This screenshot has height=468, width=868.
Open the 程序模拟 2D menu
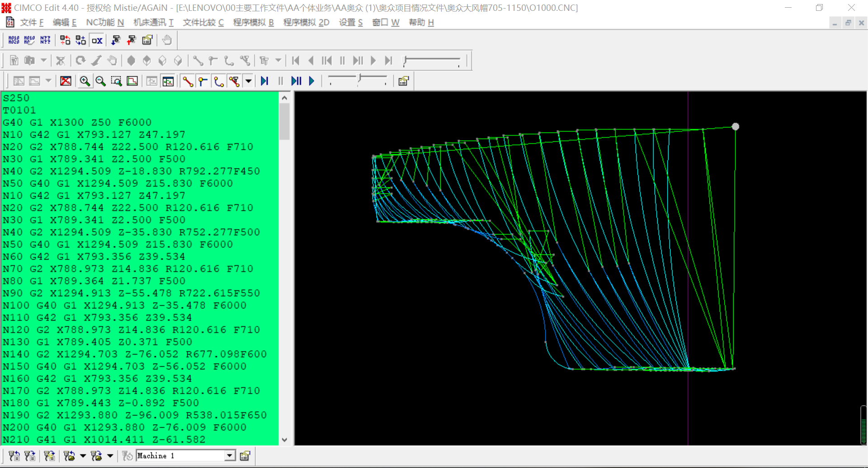[x=306, y=23]
